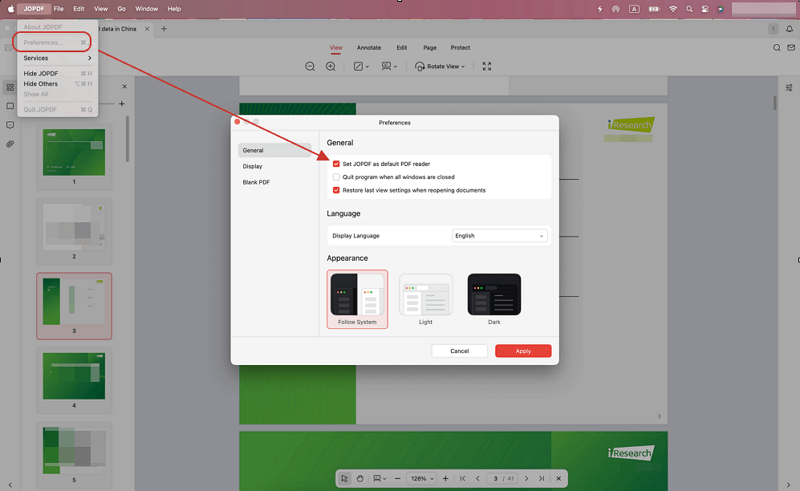Go to last page in bottom bar
The height and width of the screenshot is (491, 800).
tap(541, 478)
